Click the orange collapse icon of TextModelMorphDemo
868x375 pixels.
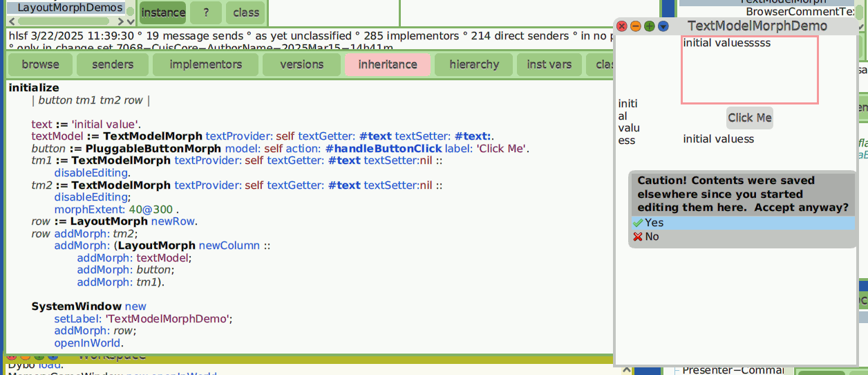(636, 26)
